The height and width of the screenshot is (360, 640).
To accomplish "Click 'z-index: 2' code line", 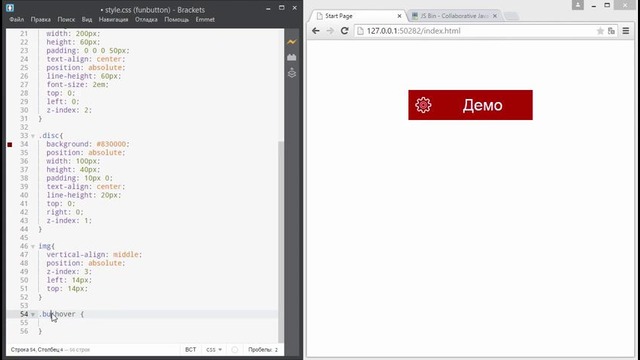I will [x=69, y=110].
